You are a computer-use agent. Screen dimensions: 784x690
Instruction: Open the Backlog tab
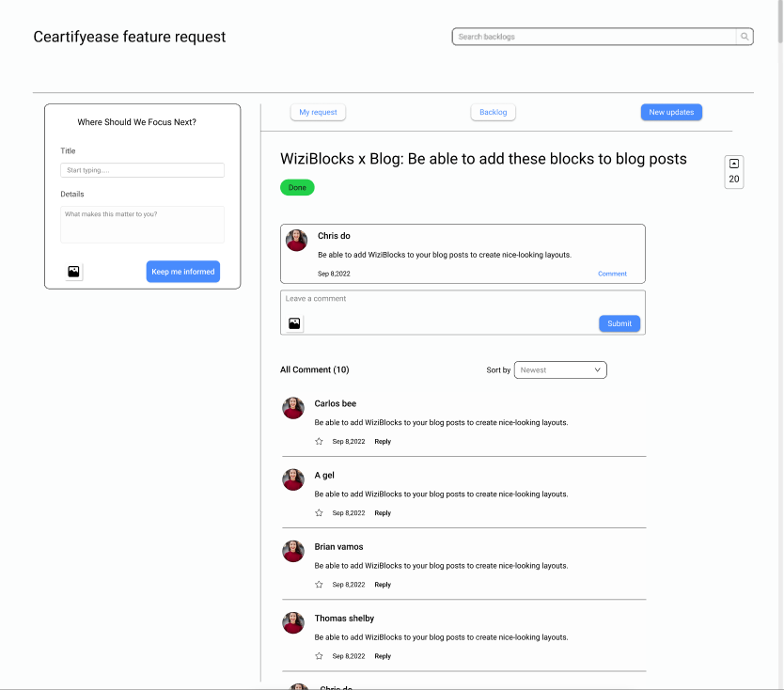(493, 113)
